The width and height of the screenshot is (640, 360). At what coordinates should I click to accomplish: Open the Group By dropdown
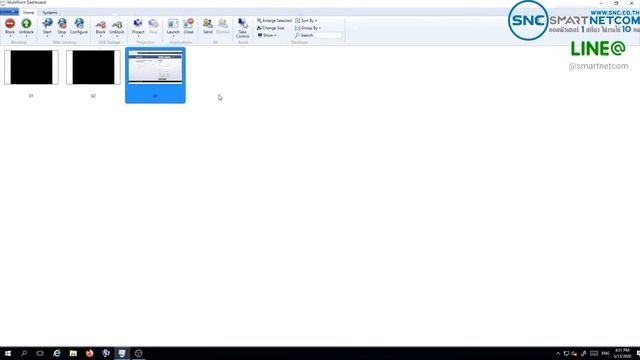tap(308, 28)
